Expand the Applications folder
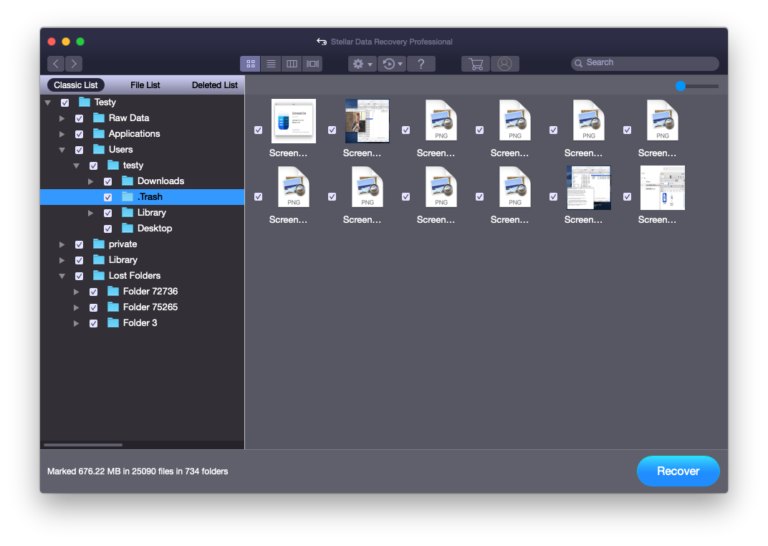The width and height of the screenshot is (768, 546). [x=62, y=134]
